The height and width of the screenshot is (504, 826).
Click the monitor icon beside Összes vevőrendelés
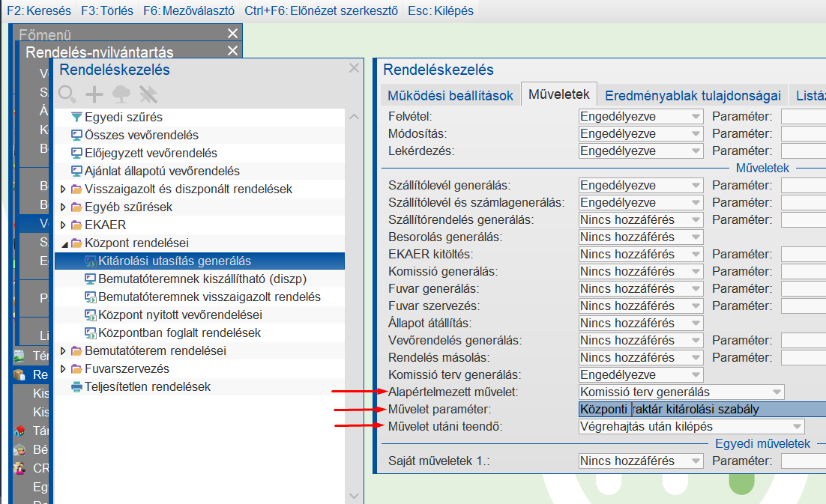77,136
